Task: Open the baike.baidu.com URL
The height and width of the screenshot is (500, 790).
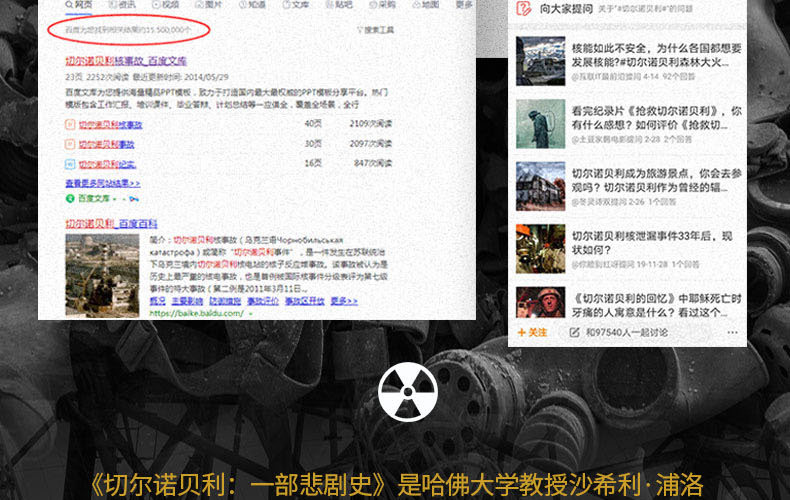Action: [196, 314]
